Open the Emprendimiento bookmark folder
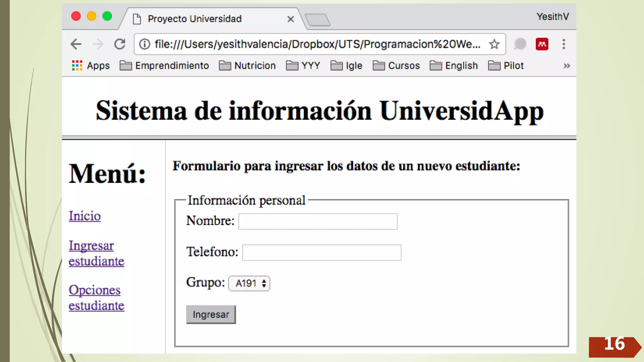This screenshot has height=362, width=644. click(x=164, y=66)
